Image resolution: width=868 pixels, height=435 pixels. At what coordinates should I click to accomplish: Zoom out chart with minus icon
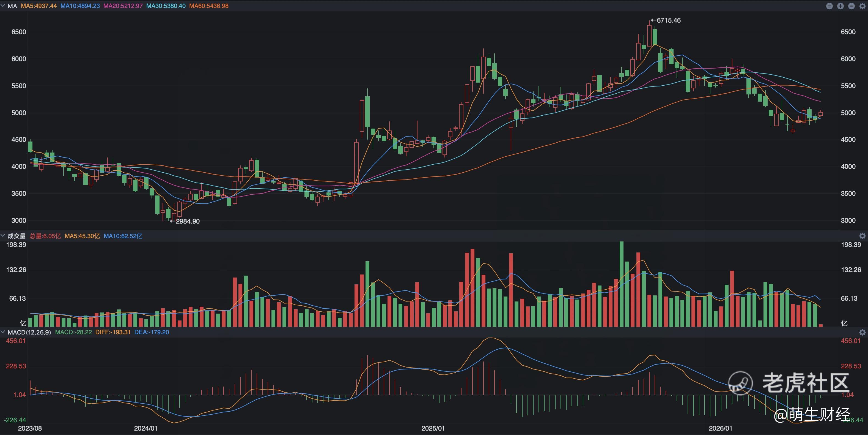coord(851,6)
